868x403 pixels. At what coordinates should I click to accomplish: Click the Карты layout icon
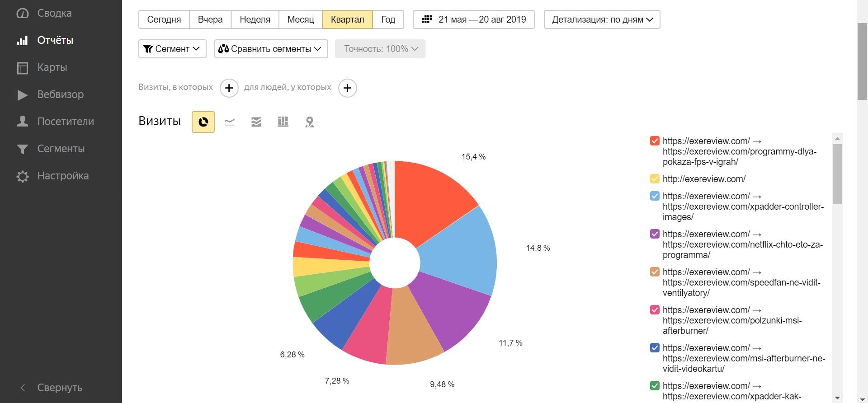[23, 68]
